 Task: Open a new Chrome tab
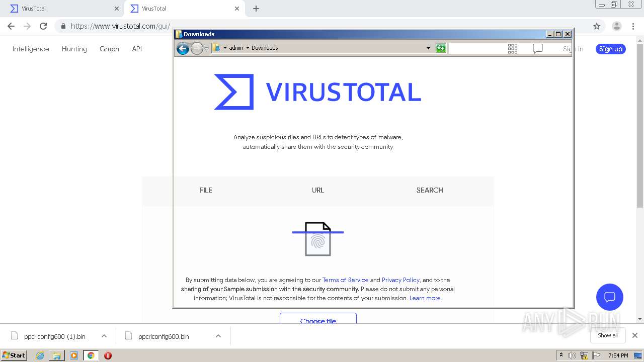pyautogui.click(x=256, y=9)
